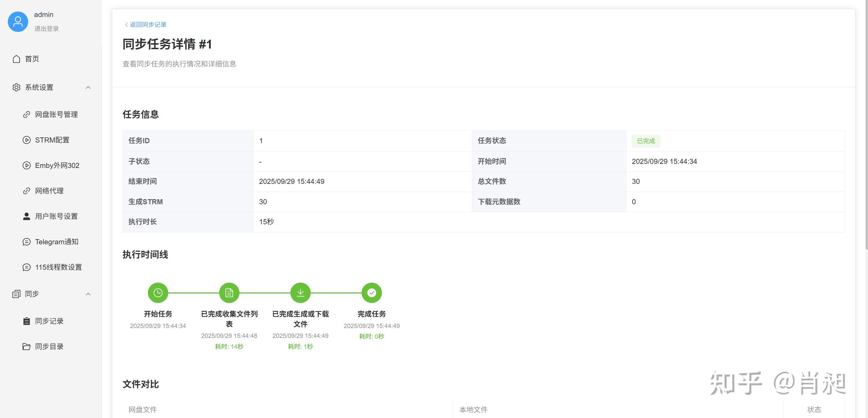Open 网盘账号管理 in the sidebar
The width and height of the screenshot is (868, 418).
click(51, 115)
